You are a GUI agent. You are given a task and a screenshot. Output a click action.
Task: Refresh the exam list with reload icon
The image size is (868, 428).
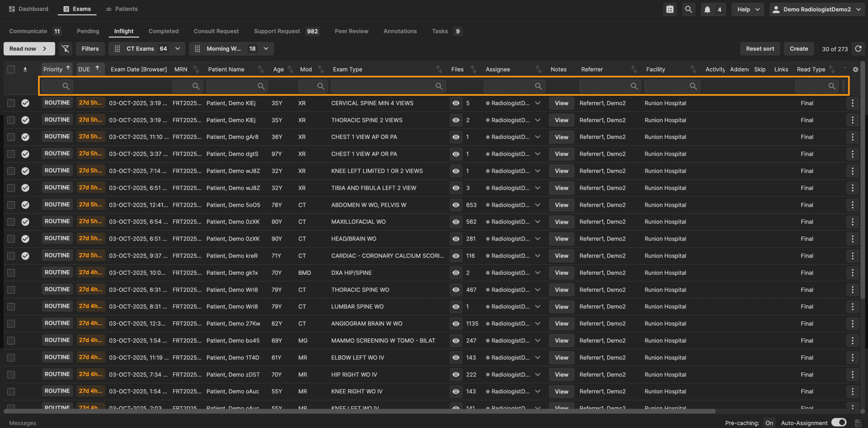coord(858,49)
